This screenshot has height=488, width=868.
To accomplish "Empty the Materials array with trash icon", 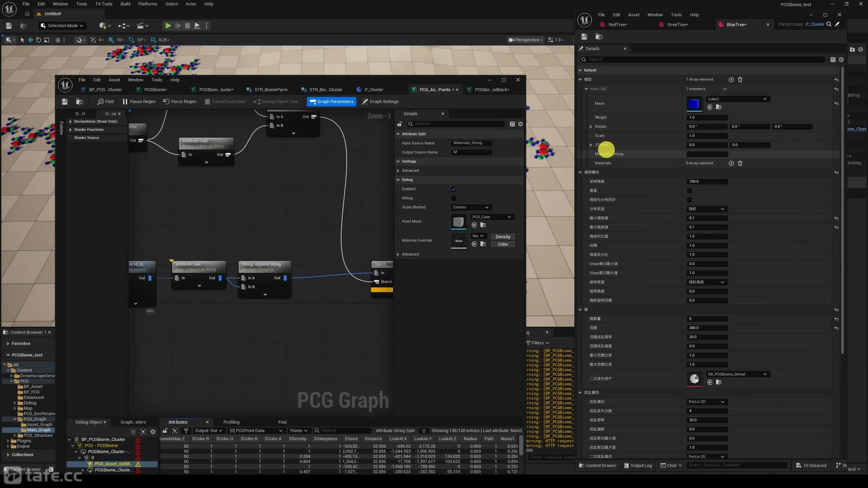I will click(x=740, y=163).
